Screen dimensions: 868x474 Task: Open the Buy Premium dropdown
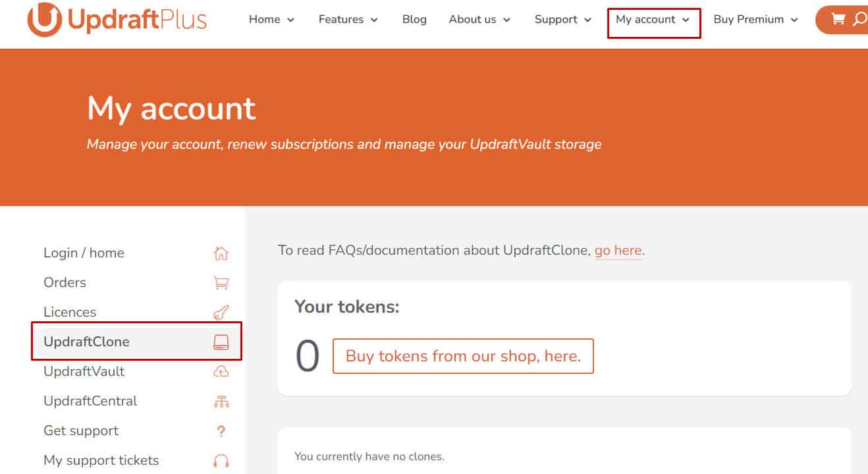coord(755,20)
